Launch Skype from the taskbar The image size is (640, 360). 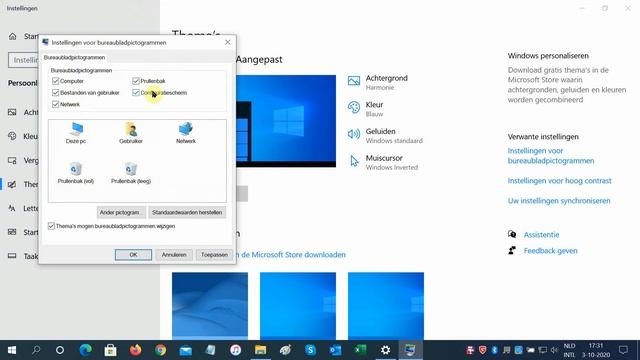tap(310, 350)
